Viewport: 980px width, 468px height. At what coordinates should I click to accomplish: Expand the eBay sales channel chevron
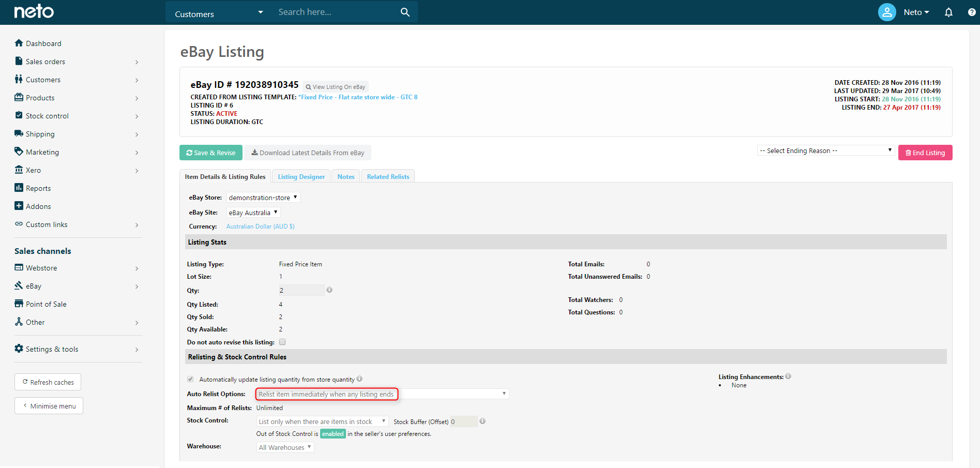137,286
